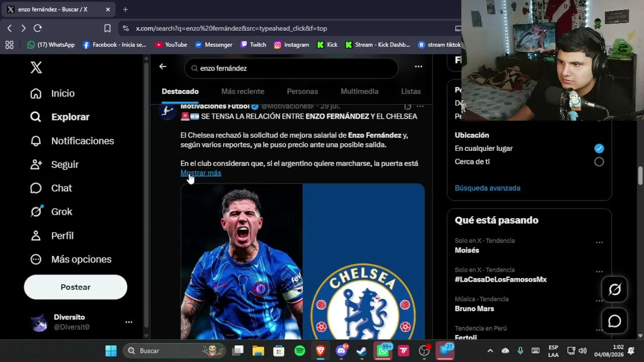Open the floating chat messages button
Viewport: 644px width, 362px height.
click(615, 321)
